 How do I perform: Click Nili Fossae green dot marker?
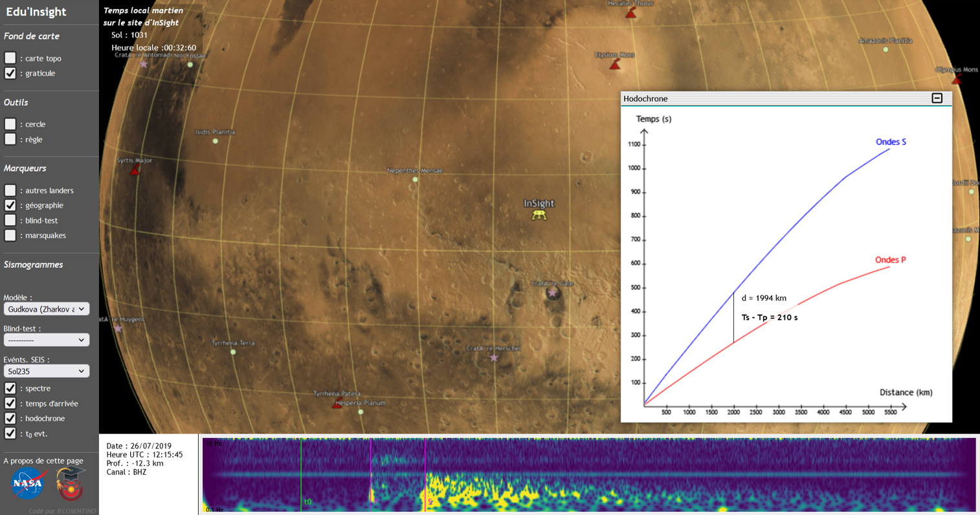190,65
